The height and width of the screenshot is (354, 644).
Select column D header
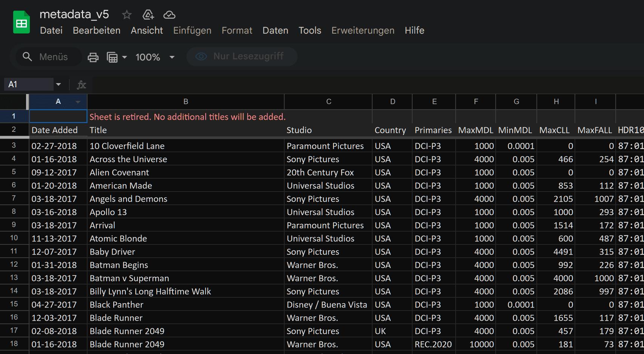click(393, 102)
